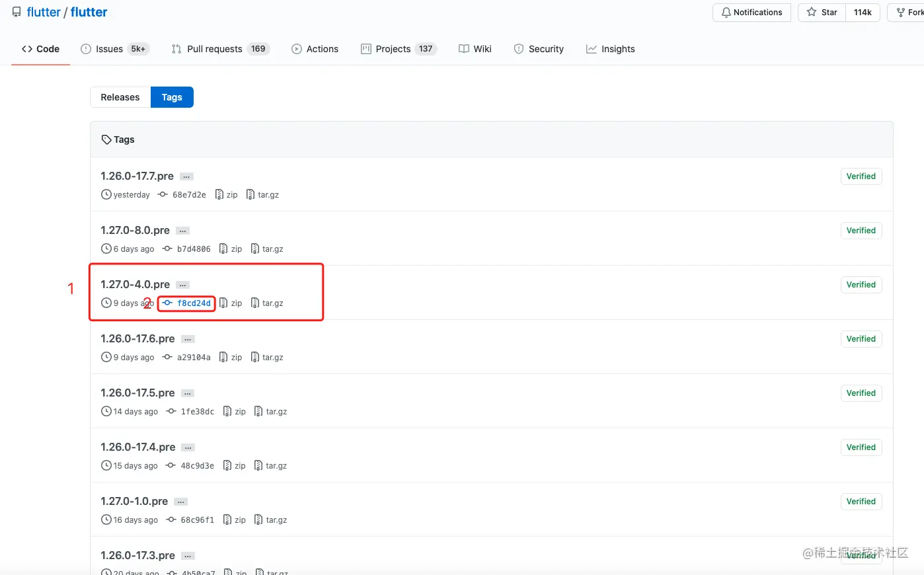The width and height of the screenshot is (924, 575).
Task: Open the flutter organization link
Action: (44, 12)
